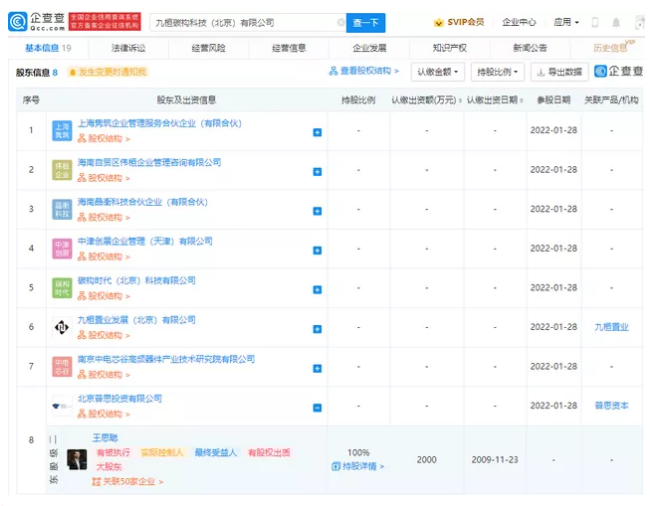Sort by 认缴出资日期 column header
This screenshot has width=650, height=506.
click(495, 100)
